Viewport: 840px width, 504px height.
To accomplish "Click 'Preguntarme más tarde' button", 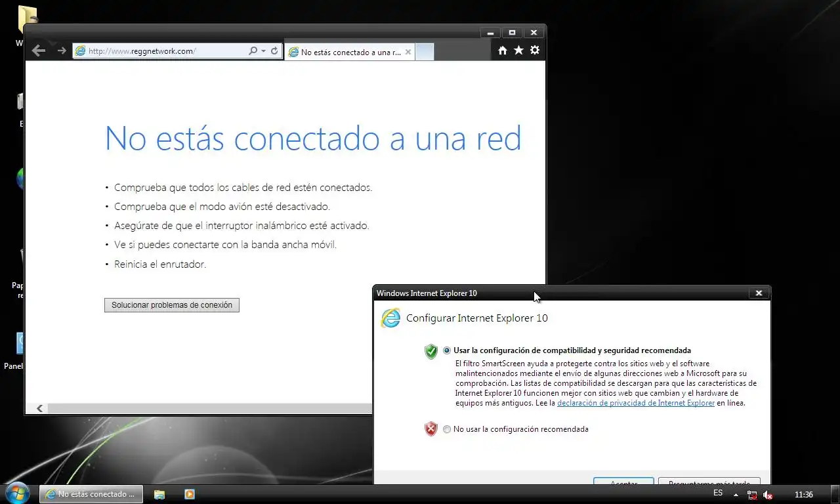I will coord(709,482).
